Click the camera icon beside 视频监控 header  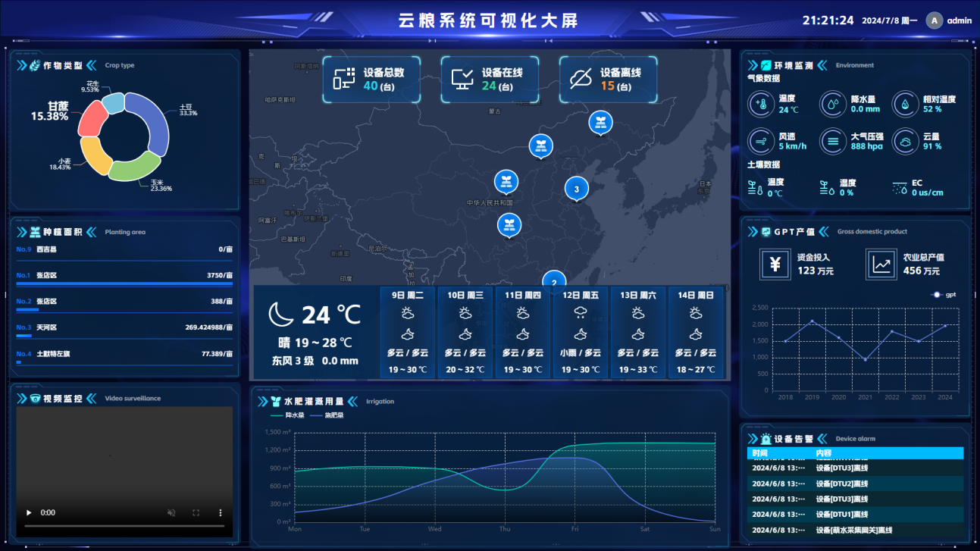point(35,398)
